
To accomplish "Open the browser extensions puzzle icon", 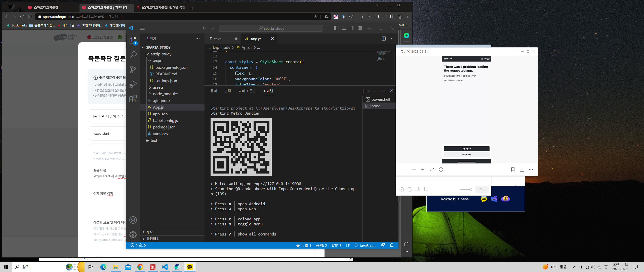I will point(351,17).
